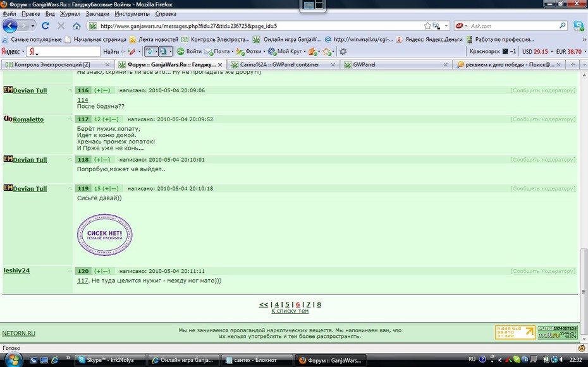Focus the Ask.com search field

pyautogui.click(x=514, y=26)
